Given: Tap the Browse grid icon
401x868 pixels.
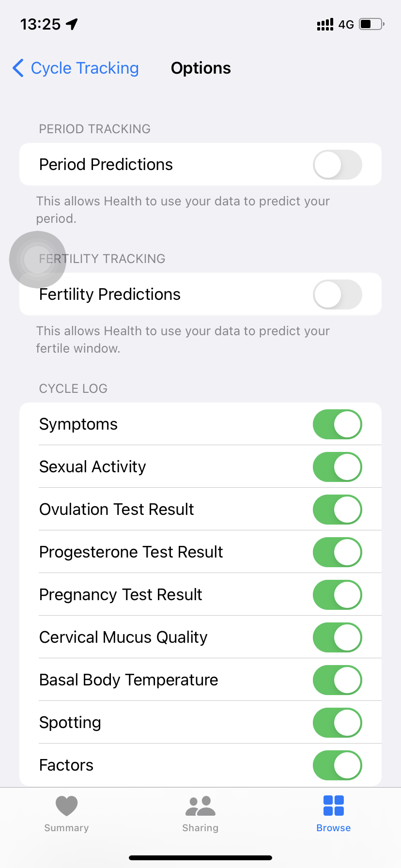Looking at the screenshot, I should [x=333, y=806].
